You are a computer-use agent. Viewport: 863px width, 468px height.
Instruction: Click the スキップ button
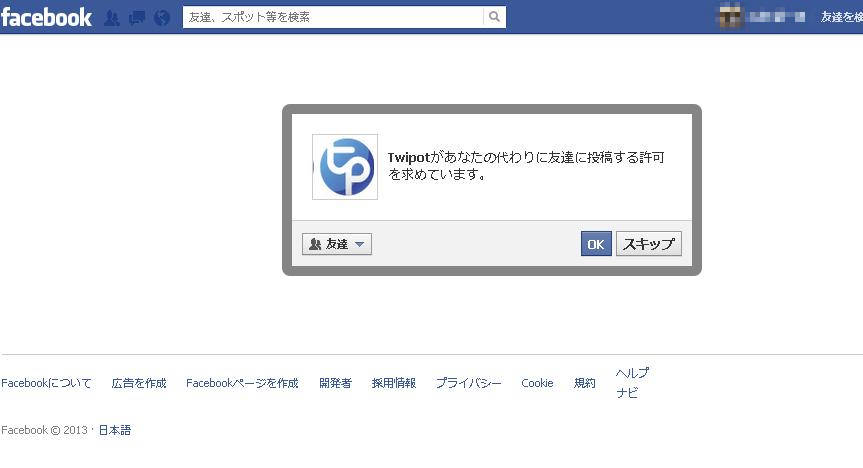(x=649, y=244)
